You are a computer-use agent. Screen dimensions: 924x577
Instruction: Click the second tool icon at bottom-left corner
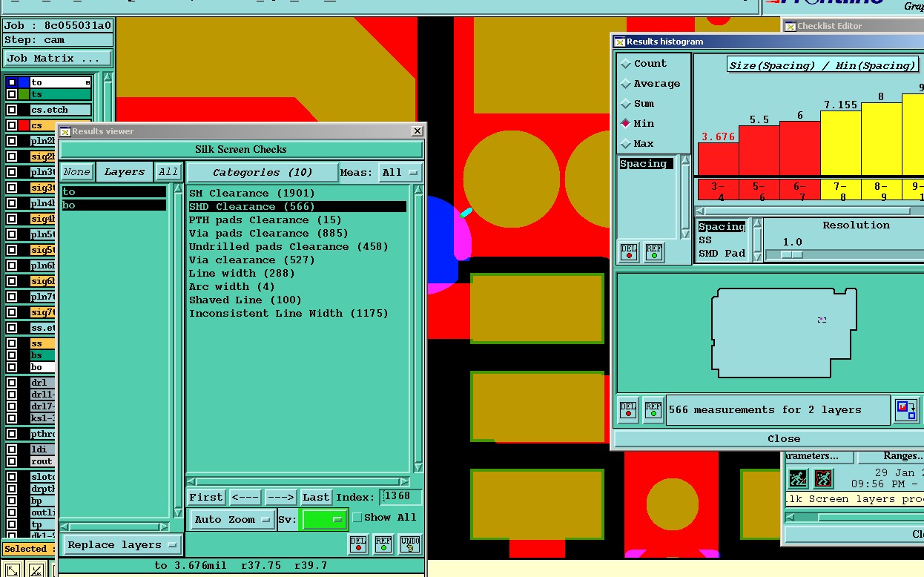point(36,570)
